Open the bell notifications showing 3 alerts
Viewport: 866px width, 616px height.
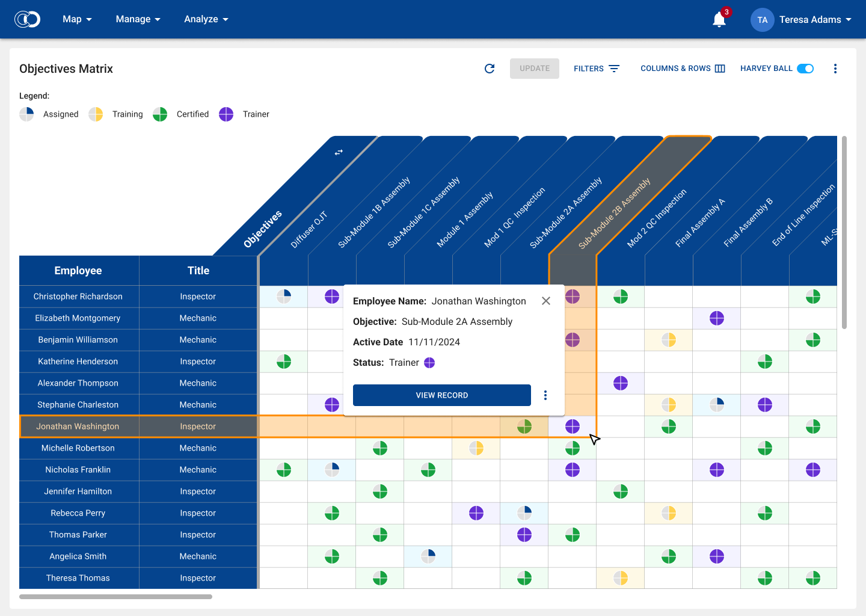pos(719,19)
